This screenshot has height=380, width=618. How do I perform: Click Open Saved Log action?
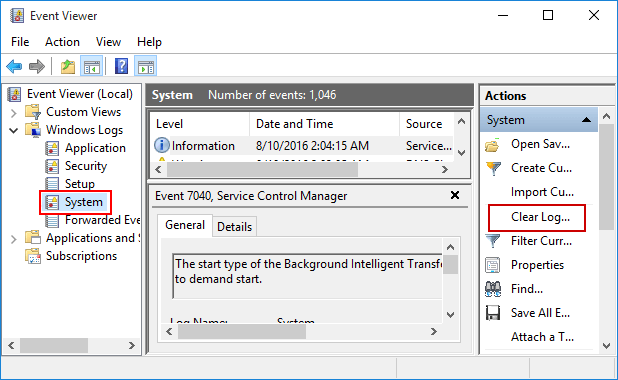coord(540,144)
